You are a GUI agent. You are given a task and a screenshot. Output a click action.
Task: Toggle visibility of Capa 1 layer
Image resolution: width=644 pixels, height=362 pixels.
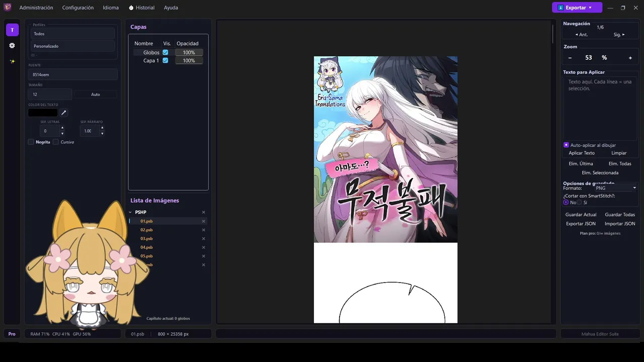point(165,60)
